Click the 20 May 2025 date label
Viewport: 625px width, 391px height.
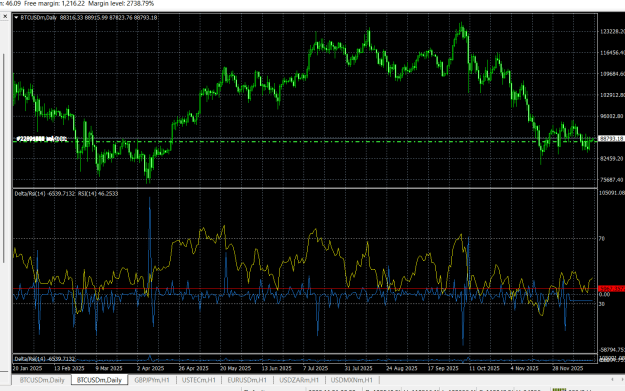point(235,368)
